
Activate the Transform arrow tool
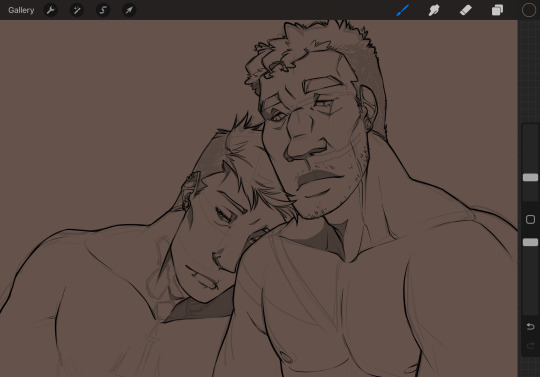129,10
